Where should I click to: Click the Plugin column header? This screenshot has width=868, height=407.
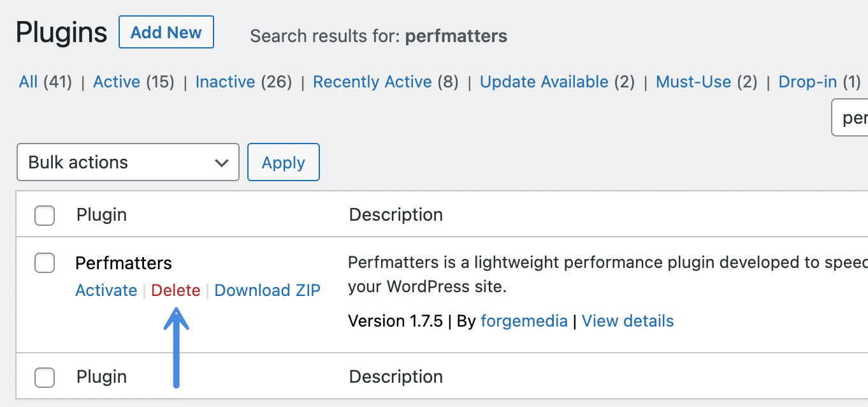tap(101, 215)
